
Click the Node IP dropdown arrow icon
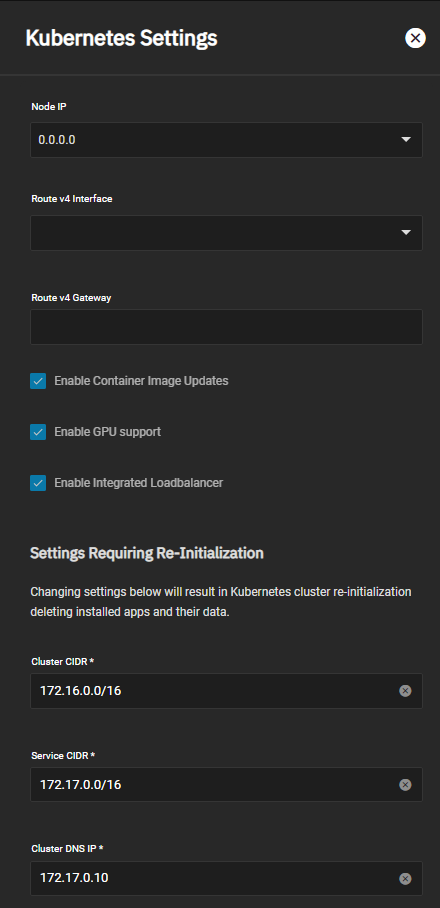click(406, 140)
